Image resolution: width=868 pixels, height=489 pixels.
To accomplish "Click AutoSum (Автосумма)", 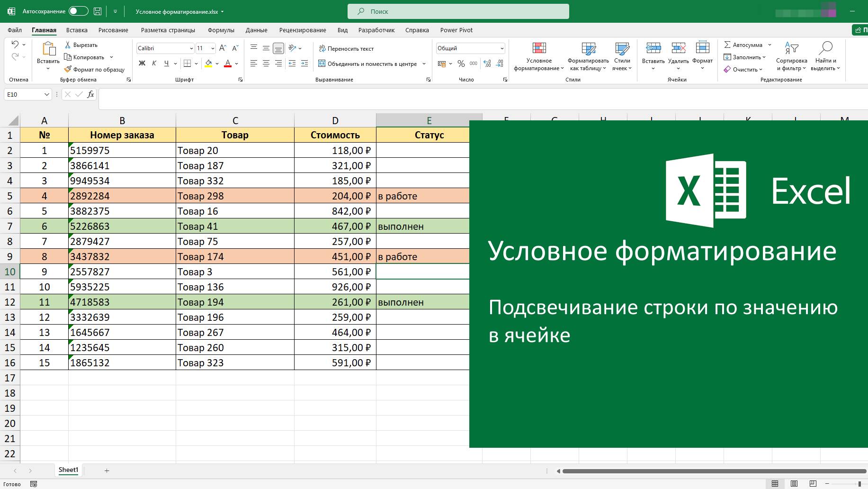I will (743, 45).
